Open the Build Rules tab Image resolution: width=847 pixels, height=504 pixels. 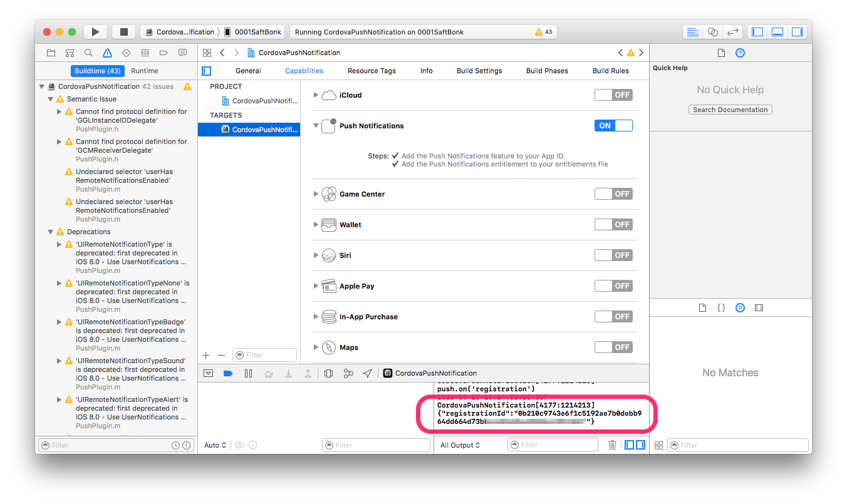pos(611,71)
